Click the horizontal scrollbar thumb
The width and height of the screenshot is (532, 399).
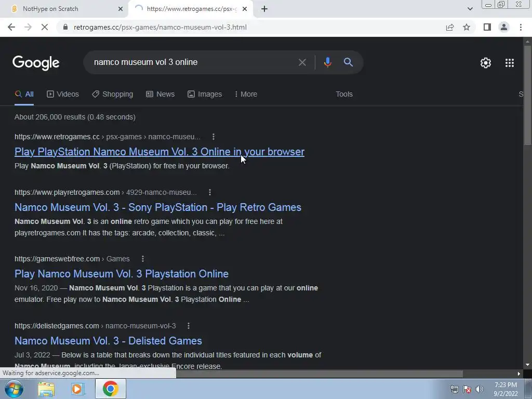click(x=319, y=374)
